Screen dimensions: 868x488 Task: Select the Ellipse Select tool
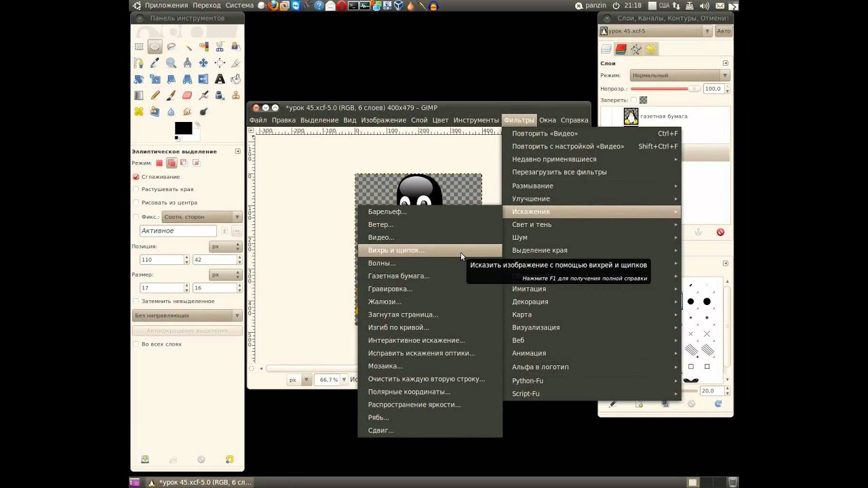[x=155, y=47]
